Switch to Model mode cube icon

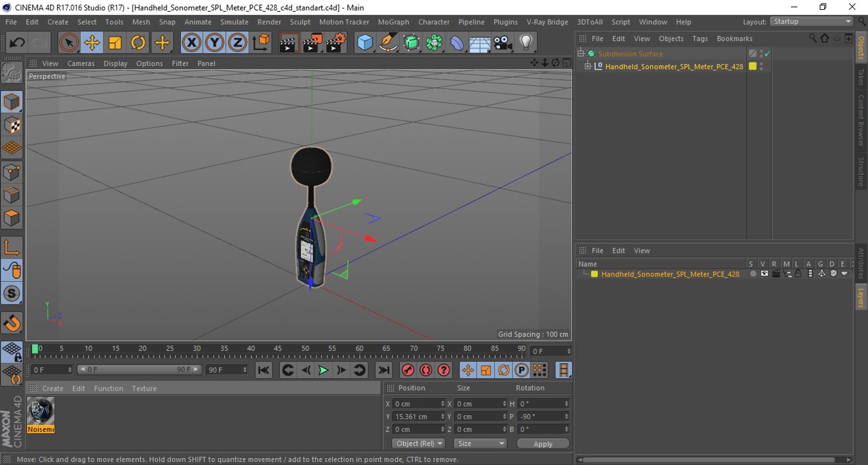(12, 102)
